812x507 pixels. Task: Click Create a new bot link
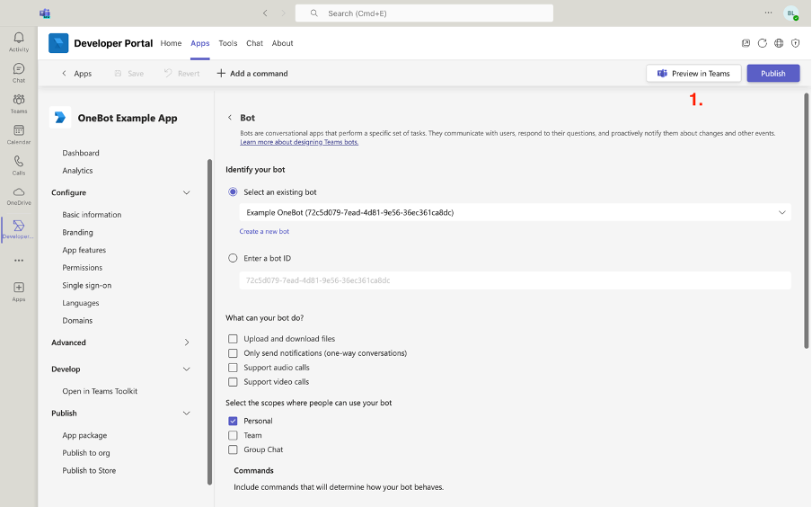[264, 231]
